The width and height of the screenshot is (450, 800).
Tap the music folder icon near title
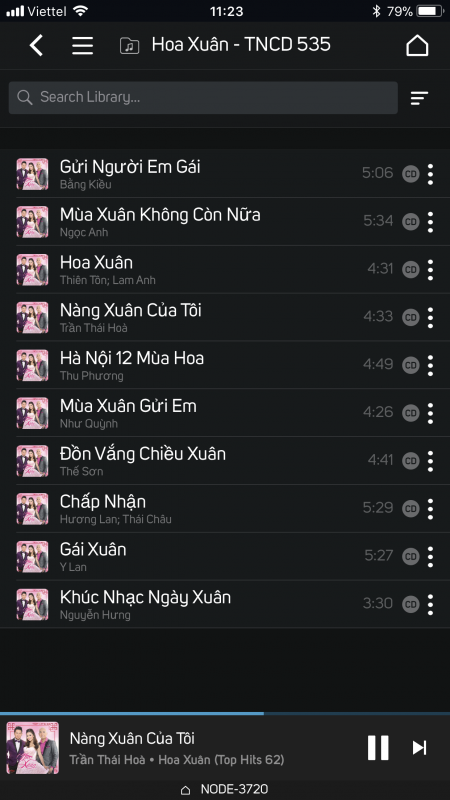tap(130, 46)
